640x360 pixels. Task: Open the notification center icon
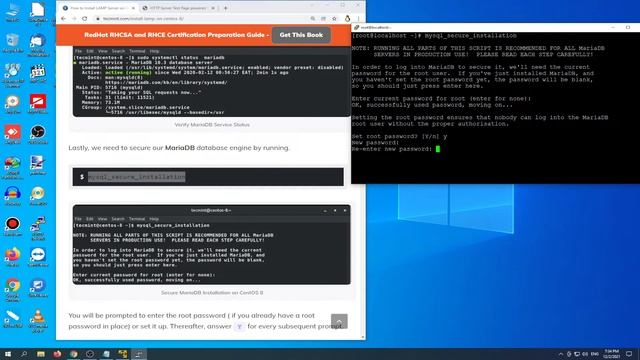coord(629,354)
